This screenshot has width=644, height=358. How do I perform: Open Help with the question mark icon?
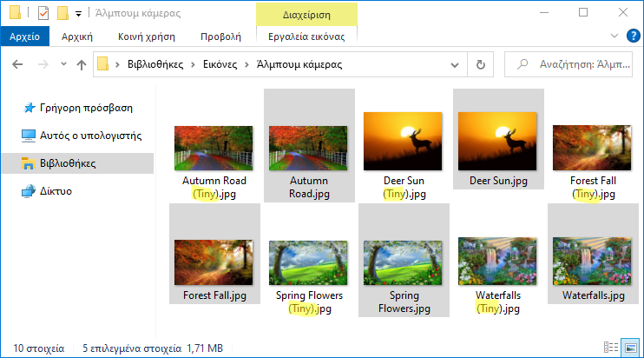[x=633, y=36]
